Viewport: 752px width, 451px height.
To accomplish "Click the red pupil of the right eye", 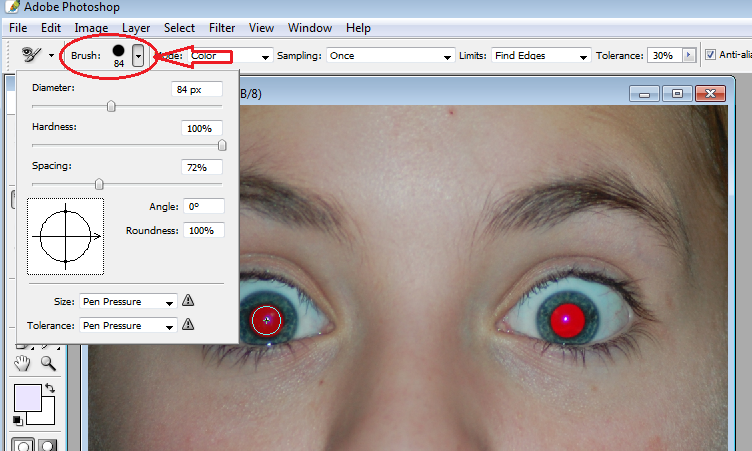I will click(x=567, y=320).
